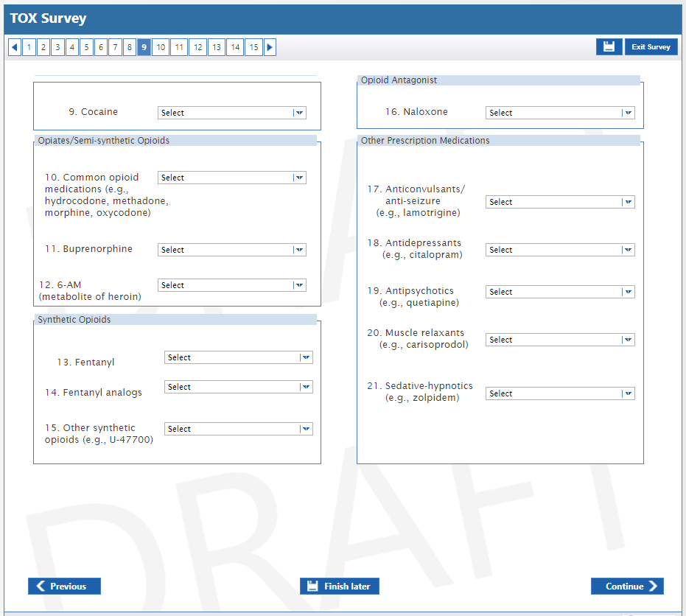The width and height of the screenshot is (686, 616).
Task: Click the Continue button
Action: click(x=627, y=587)
